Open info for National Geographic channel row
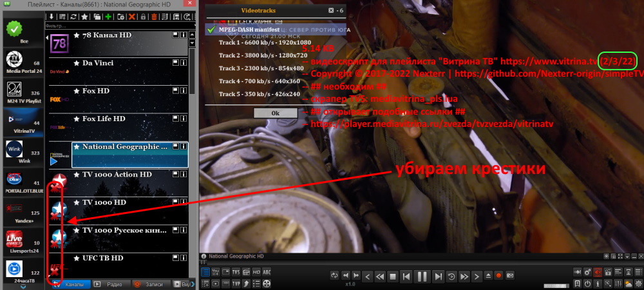Viewport: 644px width, 290px height. click(183, 146)
